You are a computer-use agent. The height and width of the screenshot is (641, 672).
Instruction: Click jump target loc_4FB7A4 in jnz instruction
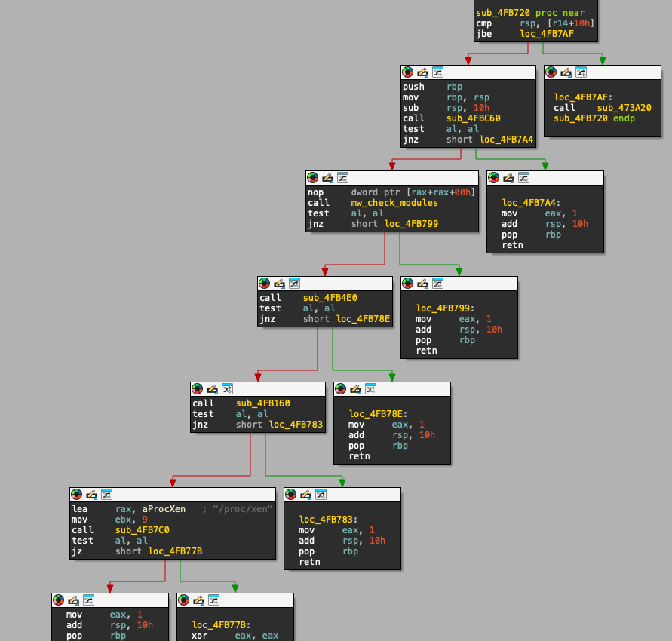click(x=506, y=140)
